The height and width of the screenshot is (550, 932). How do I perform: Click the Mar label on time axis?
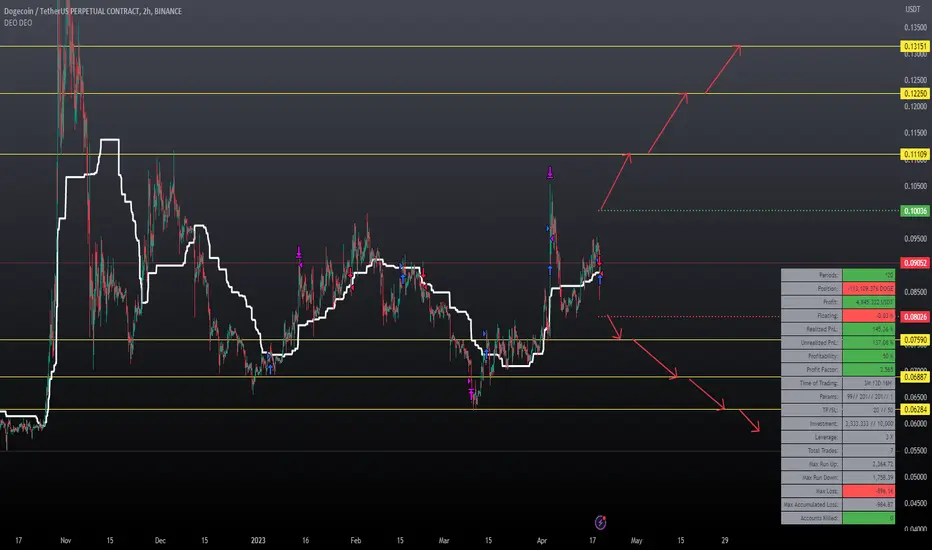pyautogui.click(x=444, y=540)
